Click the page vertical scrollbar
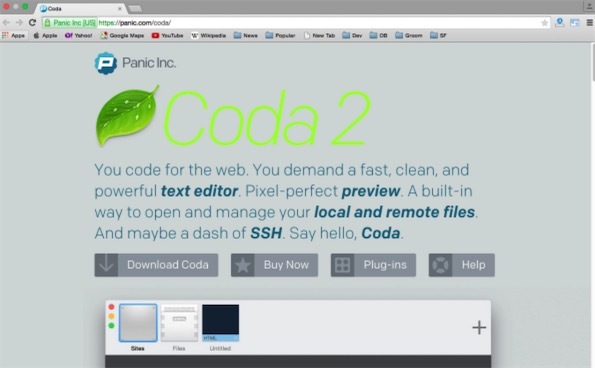 593,62
